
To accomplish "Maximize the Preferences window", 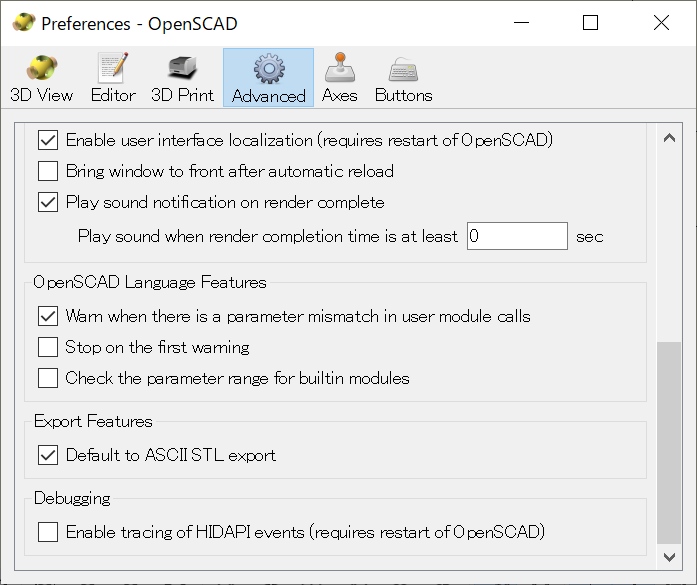I will [x=590, y=22].
